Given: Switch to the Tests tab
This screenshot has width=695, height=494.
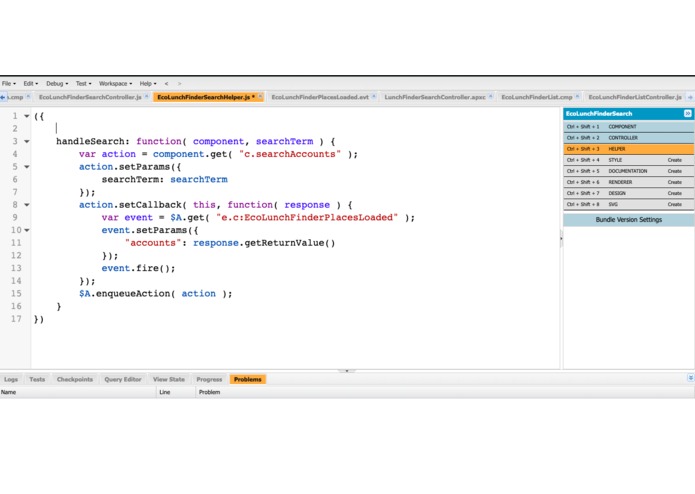Looking at the screenshot, I should pyautogui.click(x=37, y=379).
